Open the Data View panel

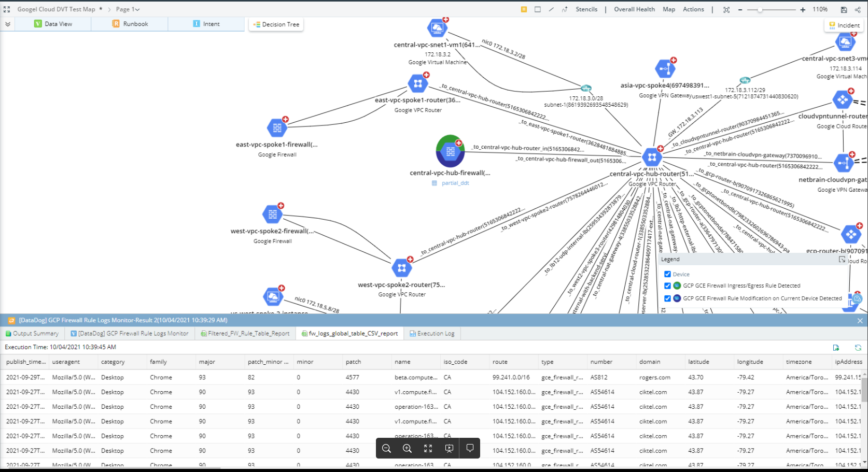52,23
